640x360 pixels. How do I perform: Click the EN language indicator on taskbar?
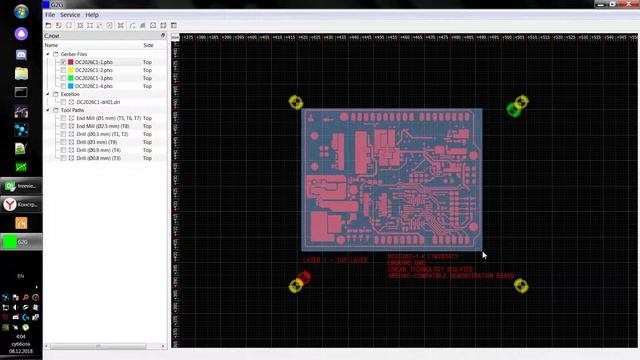21,276
